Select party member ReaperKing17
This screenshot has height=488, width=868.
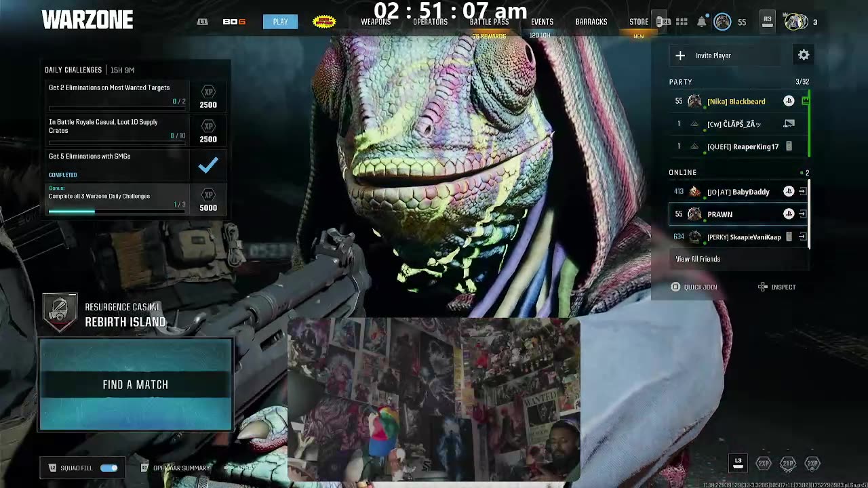click(x=738, y=146)
